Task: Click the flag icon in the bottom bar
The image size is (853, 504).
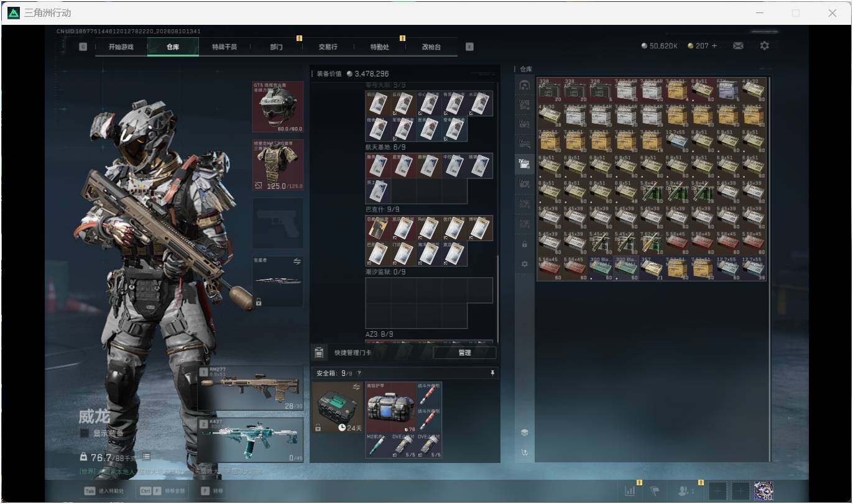Action: coord(655,491)
